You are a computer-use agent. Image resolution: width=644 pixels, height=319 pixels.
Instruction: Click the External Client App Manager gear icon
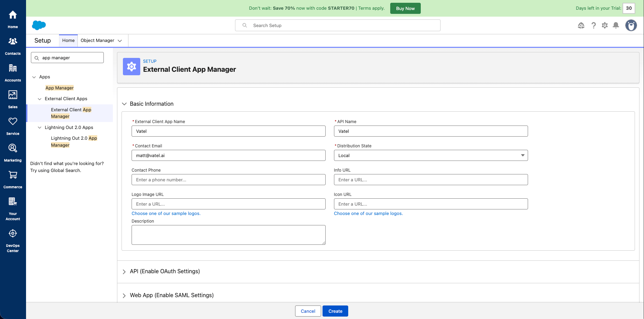[x=132, y=67]
